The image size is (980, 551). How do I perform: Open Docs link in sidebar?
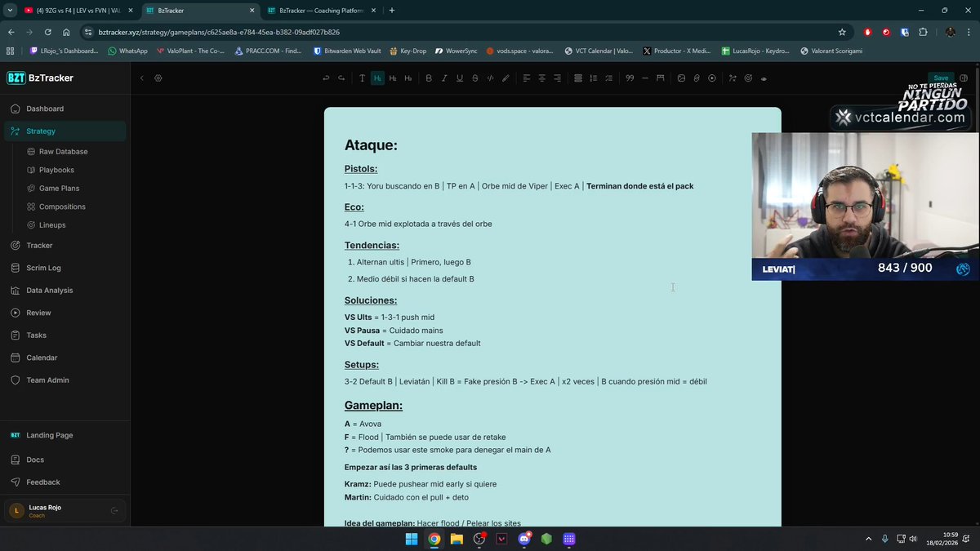click(x=65, y=460)
